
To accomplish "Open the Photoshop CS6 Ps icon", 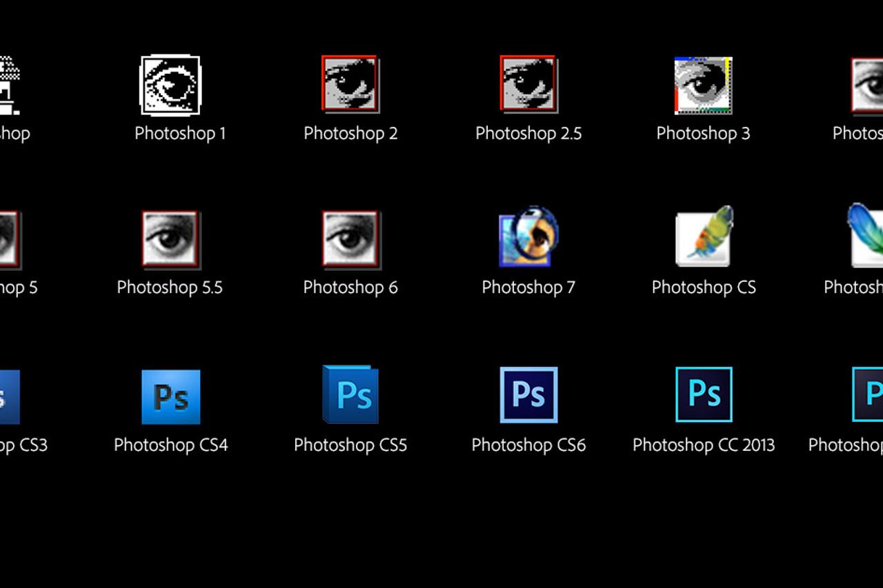I will 528,394.
